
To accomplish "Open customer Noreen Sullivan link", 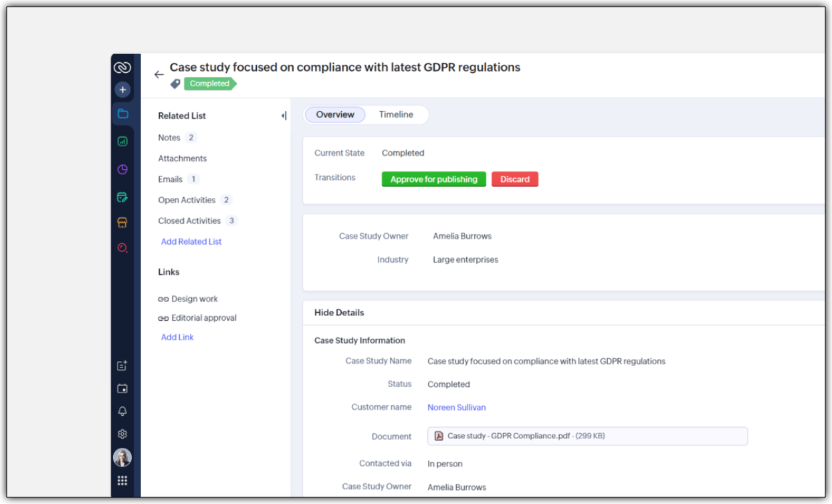I will [457, 407].
